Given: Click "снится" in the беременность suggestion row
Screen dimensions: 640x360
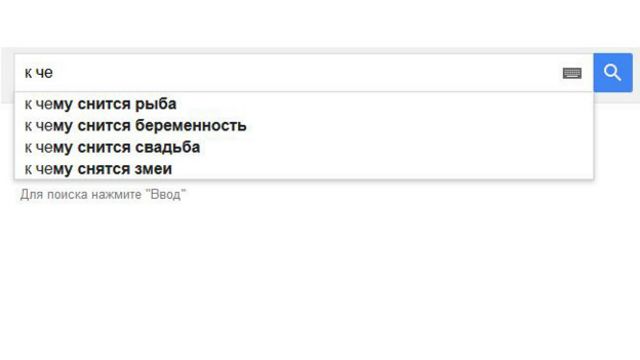Looking at the screenshot, I should coord(104,126).
